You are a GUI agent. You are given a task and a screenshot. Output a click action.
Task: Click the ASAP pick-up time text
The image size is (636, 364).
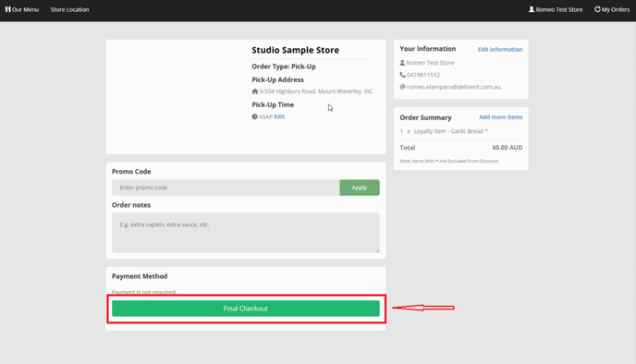click(x=265, y=116)
